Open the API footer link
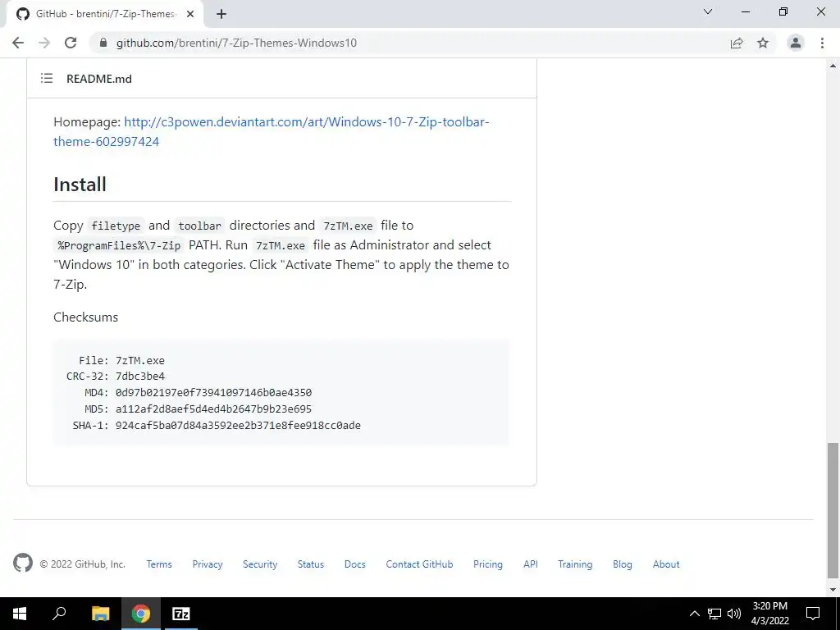The image size is (840, 630). 531,564
